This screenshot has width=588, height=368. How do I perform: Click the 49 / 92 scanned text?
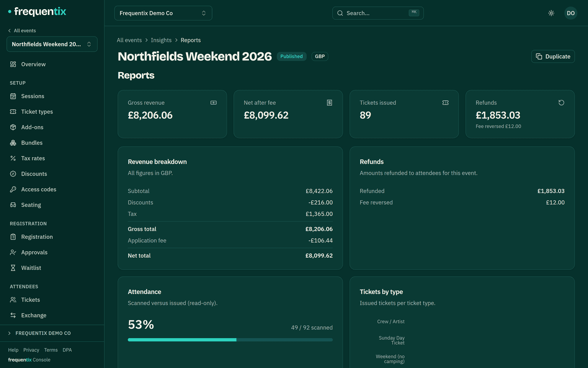[312, 328]
